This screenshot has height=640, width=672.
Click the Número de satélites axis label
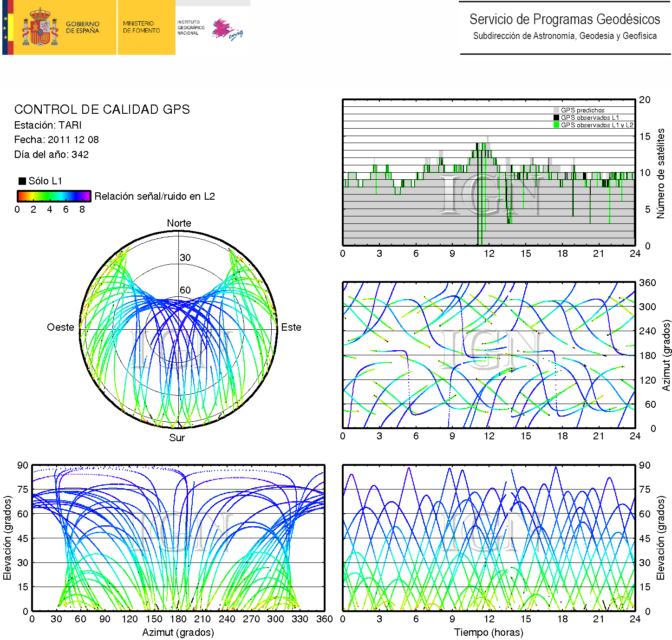click(660, 173)
